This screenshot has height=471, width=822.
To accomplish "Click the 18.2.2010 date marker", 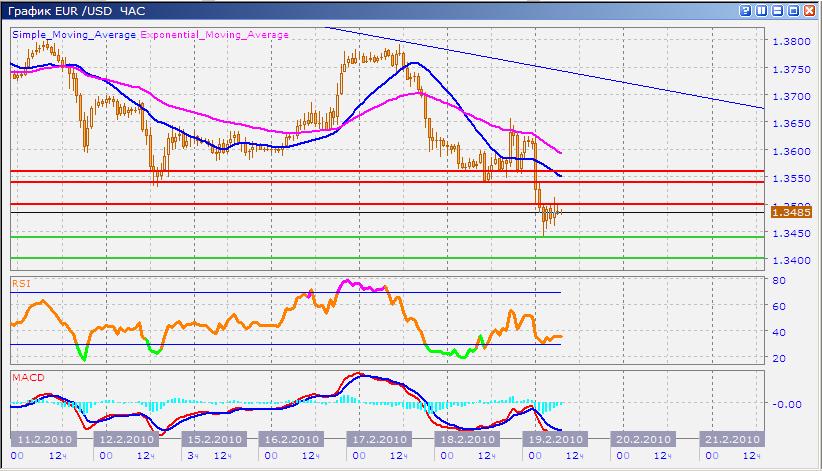I will [462, 439].
